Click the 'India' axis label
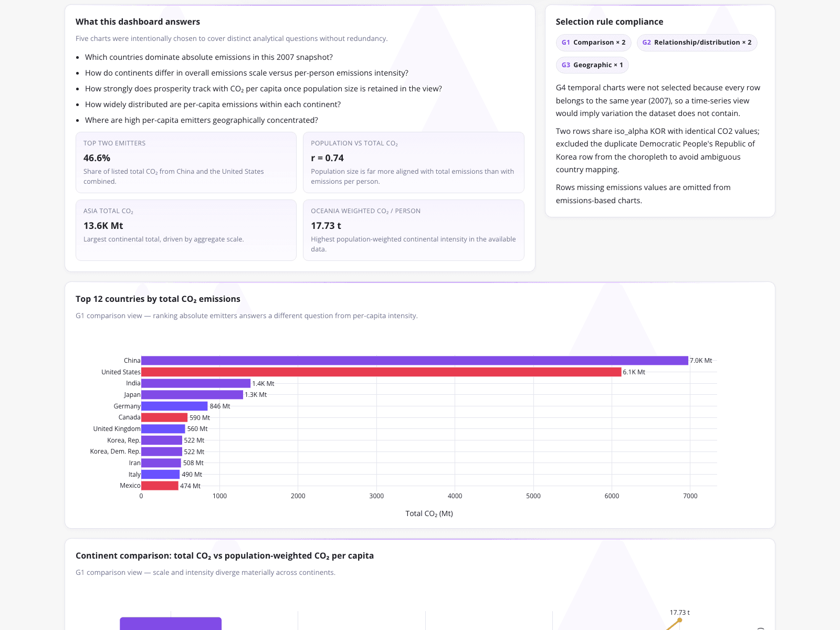 point(133,383)
